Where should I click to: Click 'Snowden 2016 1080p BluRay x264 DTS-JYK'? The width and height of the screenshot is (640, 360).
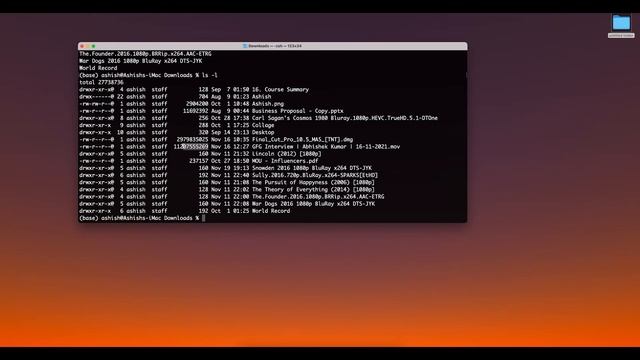[x=312, y=168]
